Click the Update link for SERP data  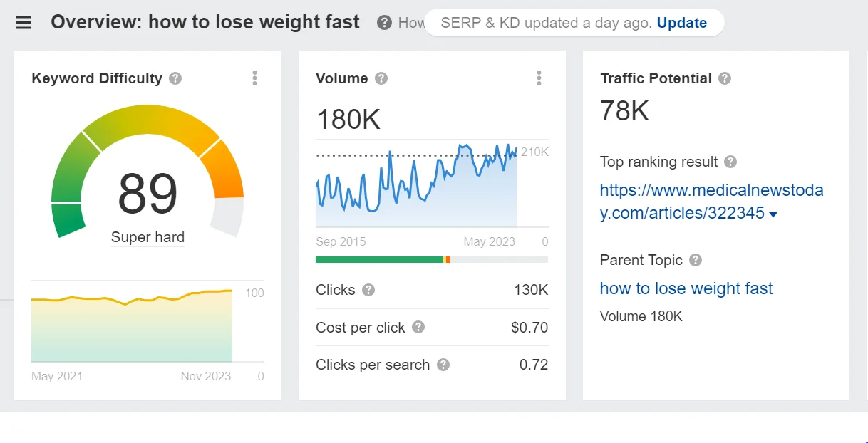[681, 23]
